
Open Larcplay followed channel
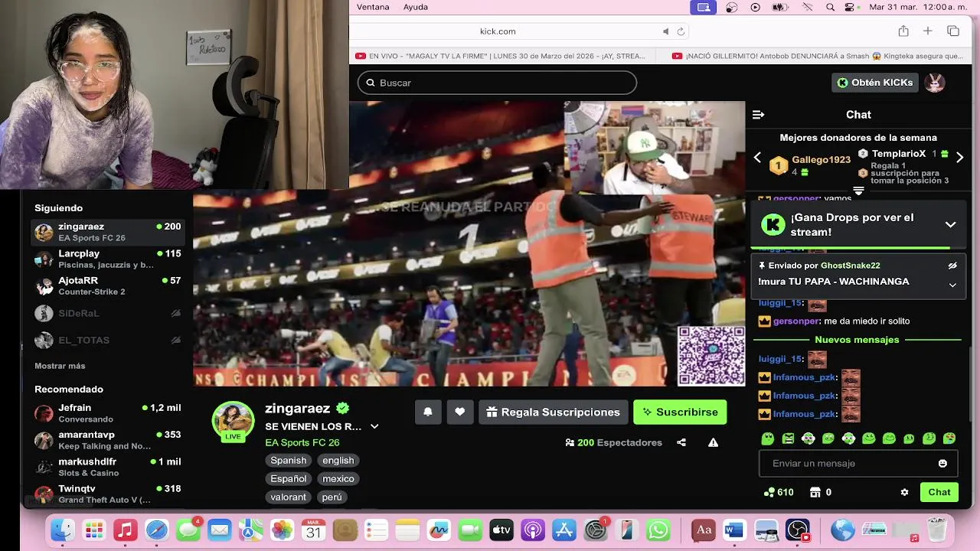(107, 259)
